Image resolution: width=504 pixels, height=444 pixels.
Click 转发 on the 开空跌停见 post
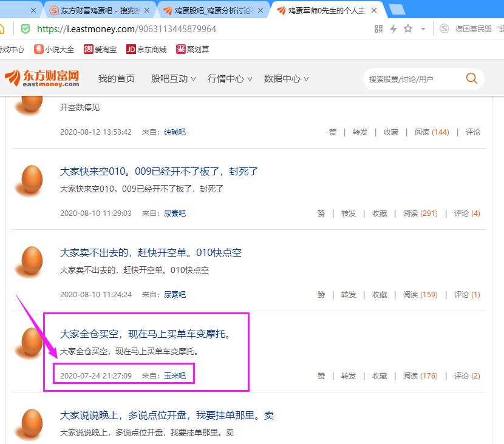360,132
